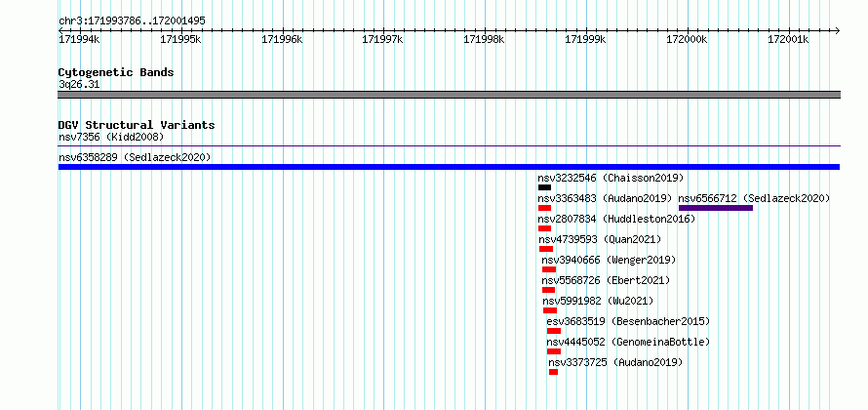Click the red bar under nsv3373725
Viewport: 868px width, 410px height.
click(554, 372)
